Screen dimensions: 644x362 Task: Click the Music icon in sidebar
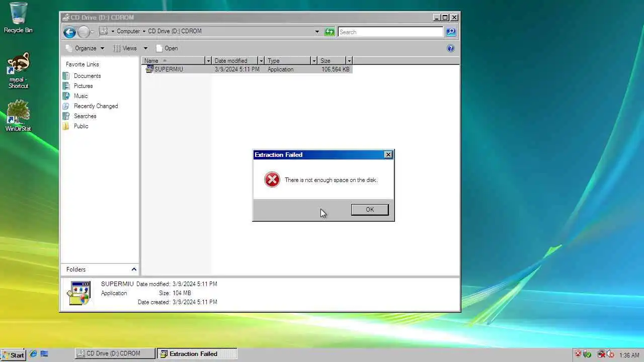66,96
